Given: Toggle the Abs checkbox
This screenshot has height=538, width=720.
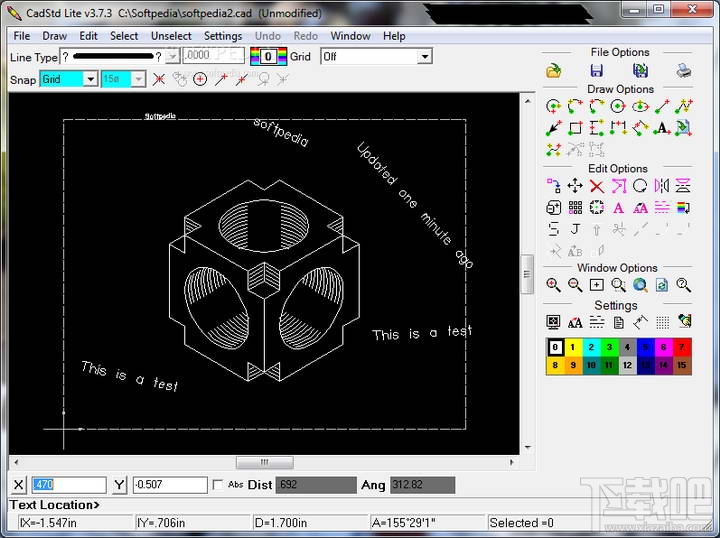Looking at the screenshot, I should point(218,485).
